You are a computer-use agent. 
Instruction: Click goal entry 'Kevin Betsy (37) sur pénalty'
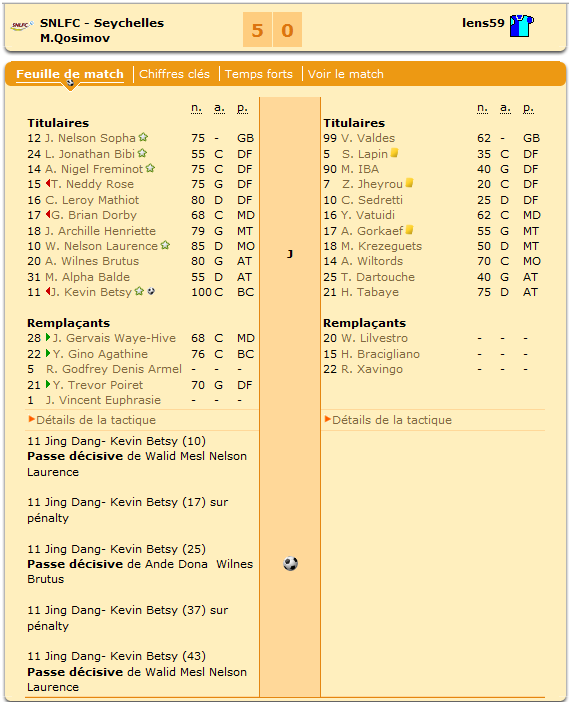[x=128, y=618]
